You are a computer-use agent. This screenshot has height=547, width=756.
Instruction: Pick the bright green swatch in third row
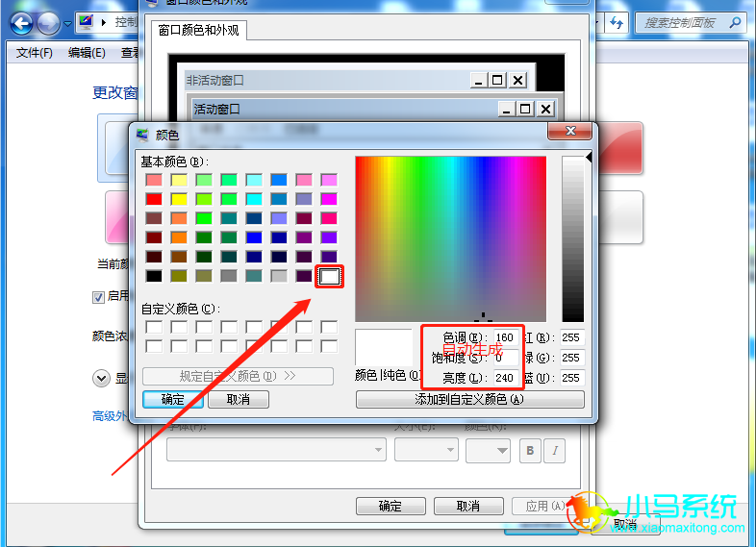[x=204, y=218]
